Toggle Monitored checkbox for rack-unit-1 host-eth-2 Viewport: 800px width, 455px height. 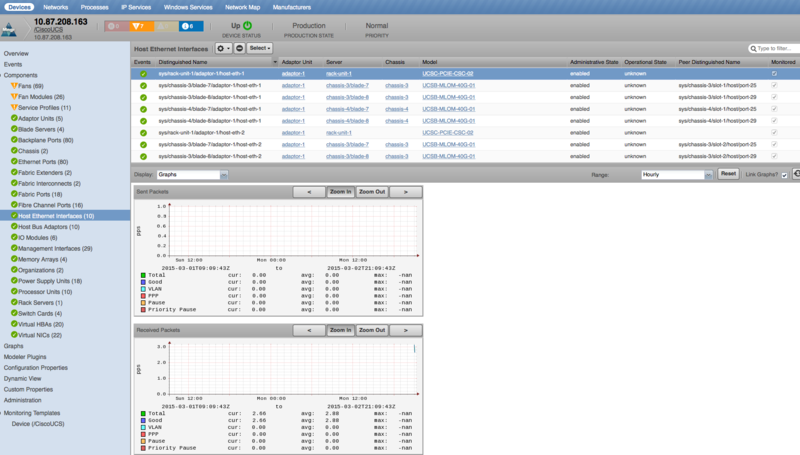pos(774,132)
